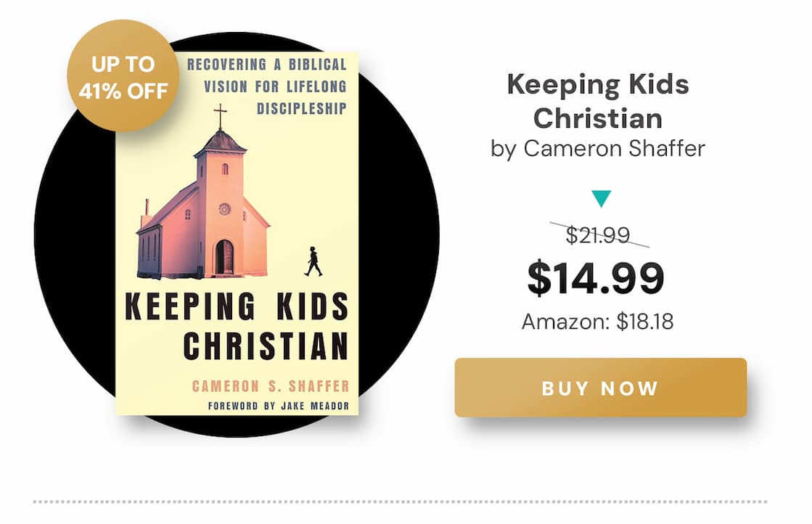Click the BUY NOW button

point(598,389)
